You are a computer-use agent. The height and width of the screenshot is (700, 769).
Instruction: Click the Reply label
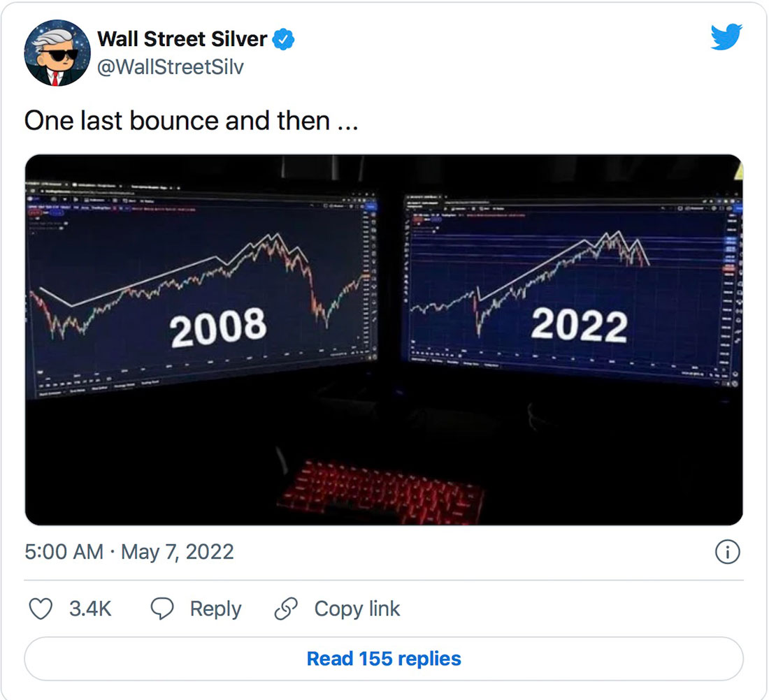coord(216,608)
